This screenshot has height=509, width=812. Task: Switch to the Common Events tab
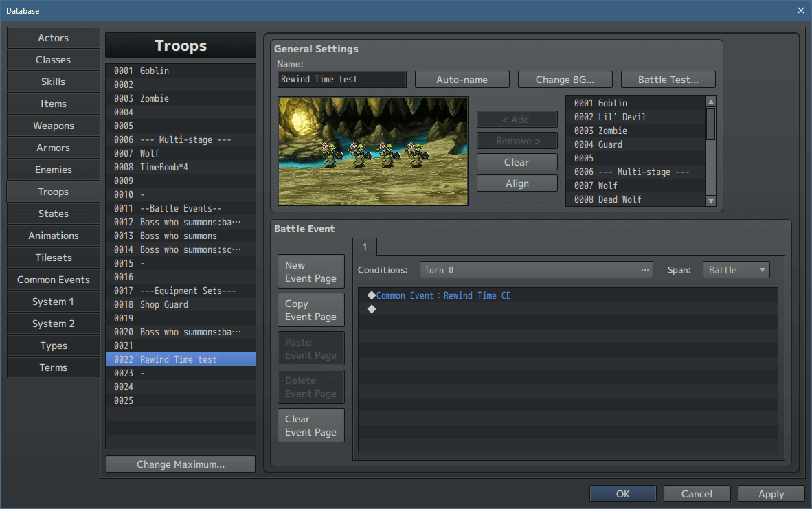click(53, 280)
